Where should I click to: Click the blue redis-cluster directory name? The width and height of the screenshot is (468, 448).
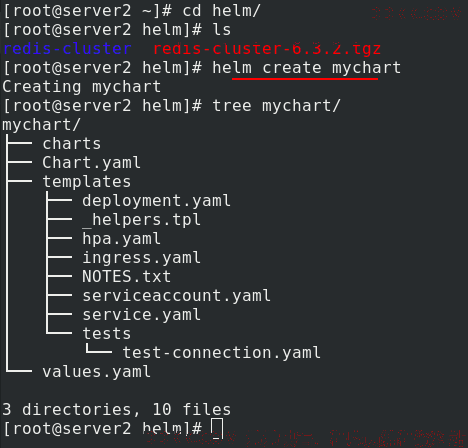67,49
